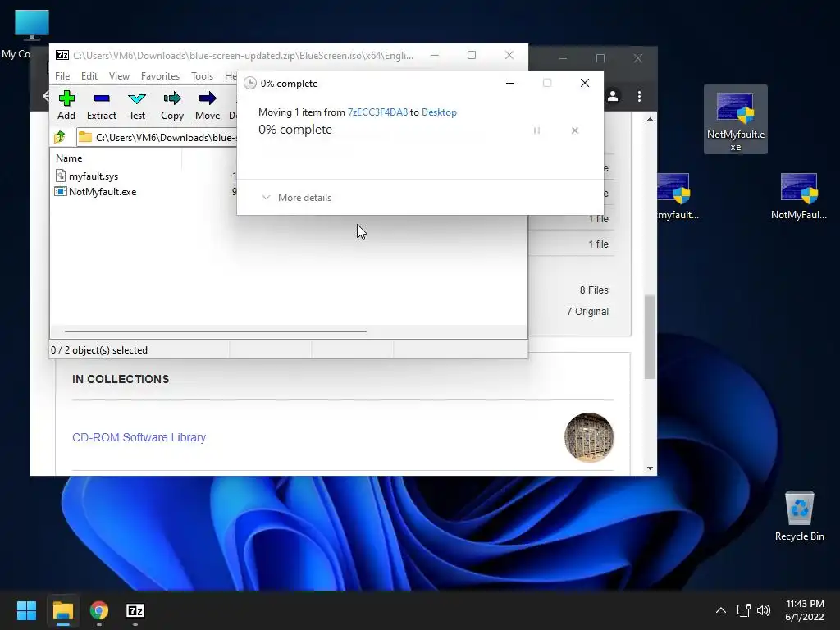Viewport: 840px width, 630px height.
Task: Open the Chrome profile account icon
Action: click(613, 96)
